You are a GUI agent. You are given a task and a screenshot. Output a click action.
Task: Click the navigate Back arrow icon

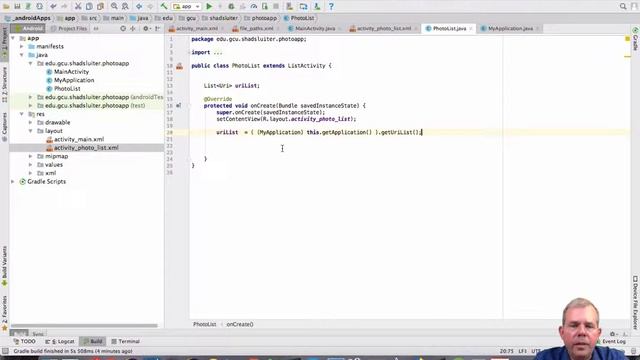tap(139, 7)
